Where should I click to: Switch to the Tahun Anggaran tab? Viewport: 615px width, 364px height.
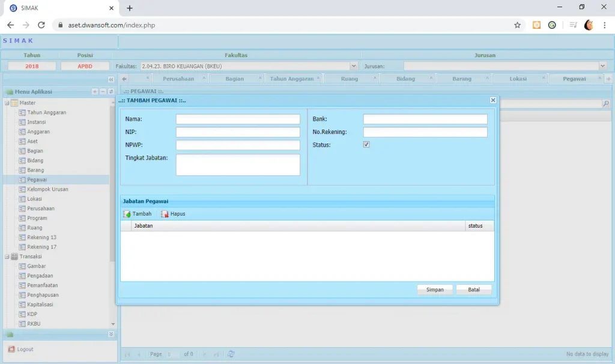[x=292, y=79]
